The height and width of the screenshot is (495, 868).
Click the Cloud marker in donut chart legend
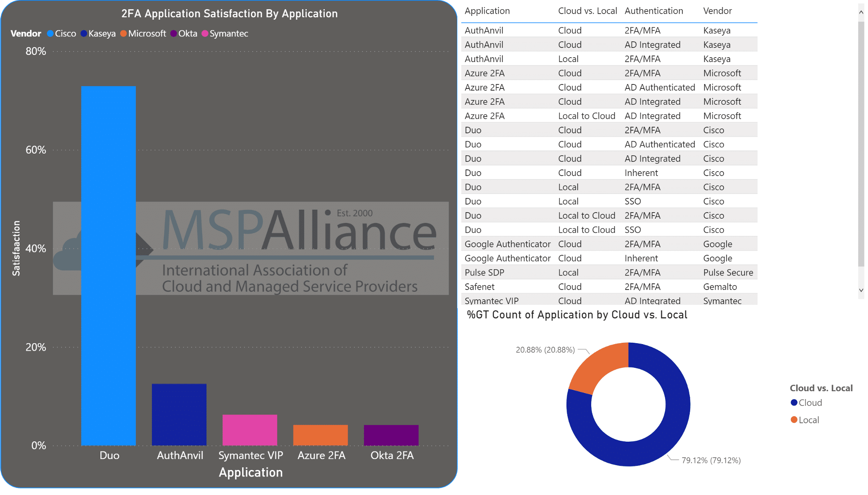[794, 402]
